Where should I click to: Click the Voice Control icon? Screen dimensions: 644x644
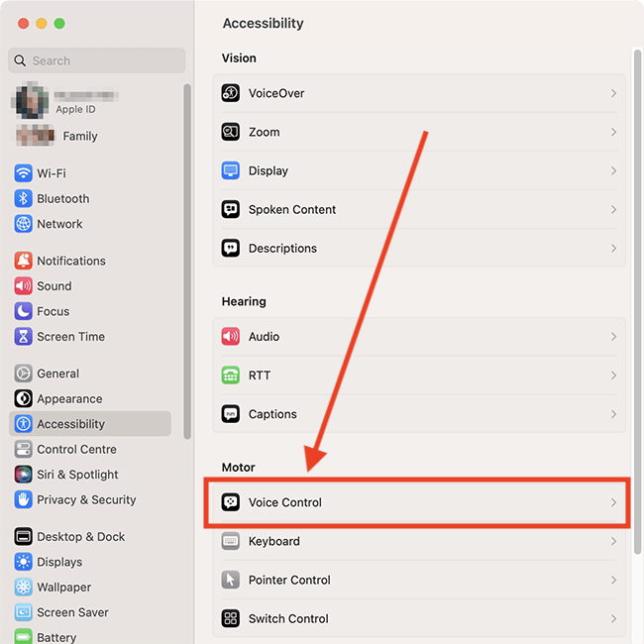tap(231, 502)
